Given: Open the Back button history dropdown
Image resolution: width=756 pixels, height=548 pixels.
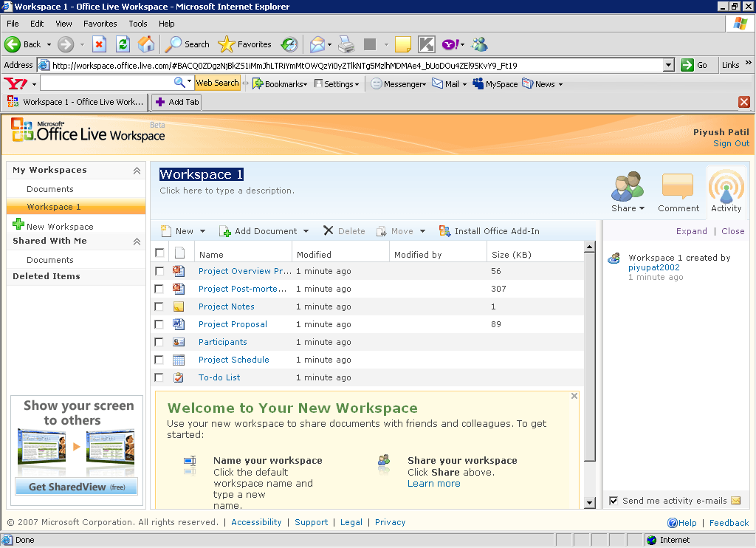Looking at the screenshot, I should (x=49, y=44).
